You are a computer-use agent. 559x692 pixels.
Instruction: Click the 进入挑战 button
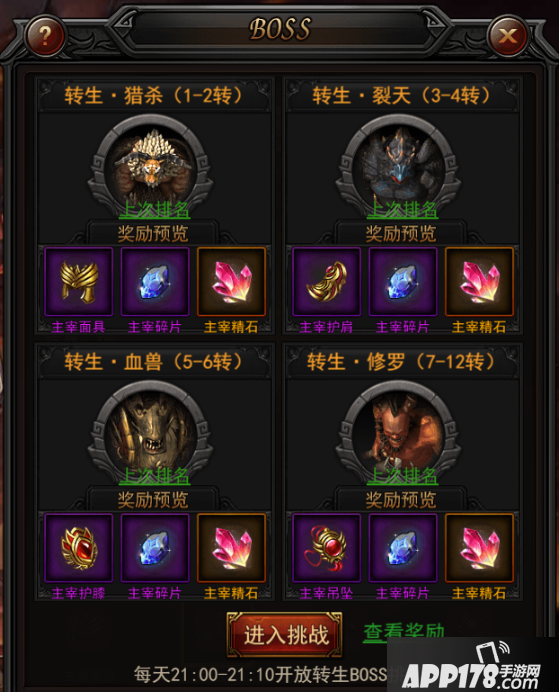pos(285,635)
